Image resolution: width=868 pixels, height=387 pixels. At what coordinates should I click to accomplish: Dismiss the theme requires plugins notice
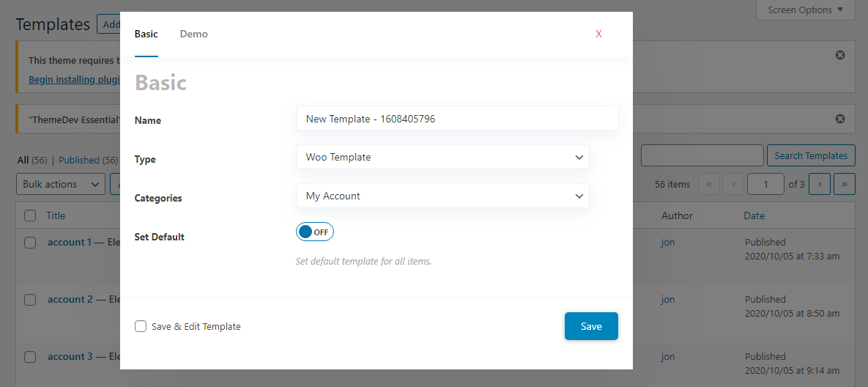(839, 55)
